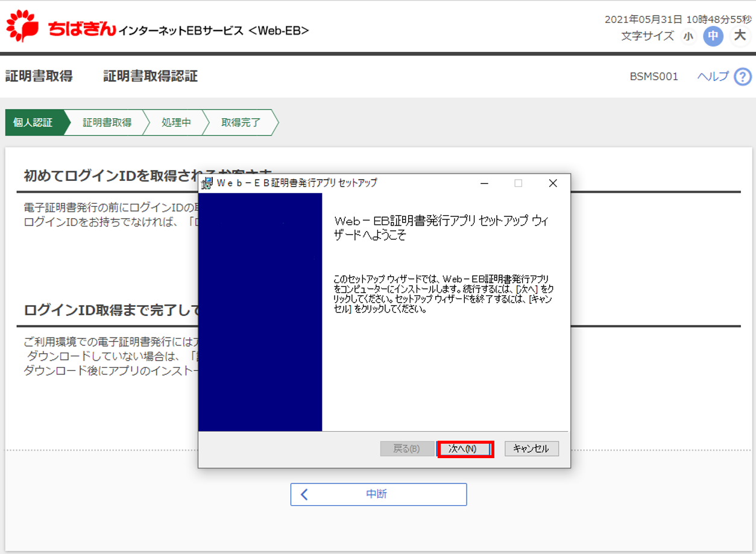Click the wizard welcome heading text
The width and height of the screenshot is (756, 554).
point(441,228)
